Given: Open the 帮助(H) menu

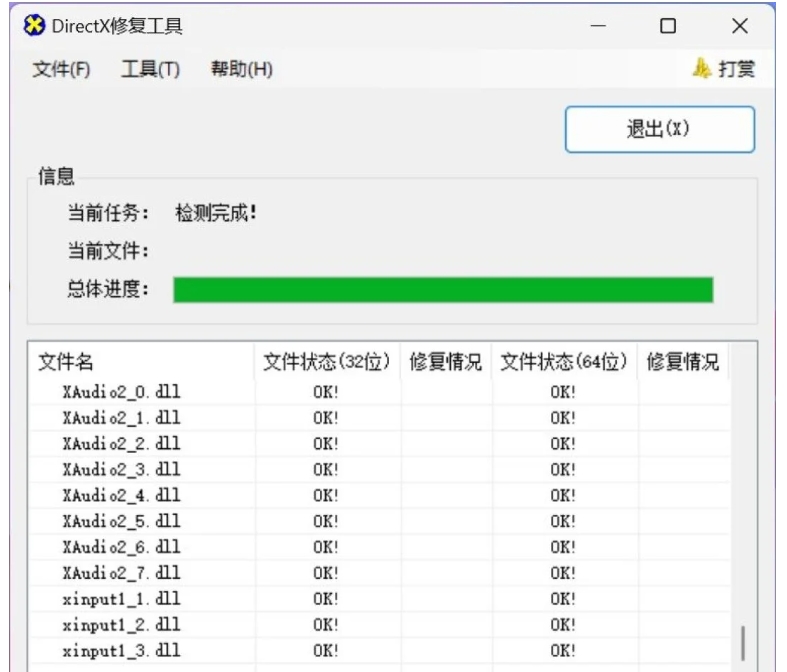Looking at the screenshot, I should pos(241,70).
